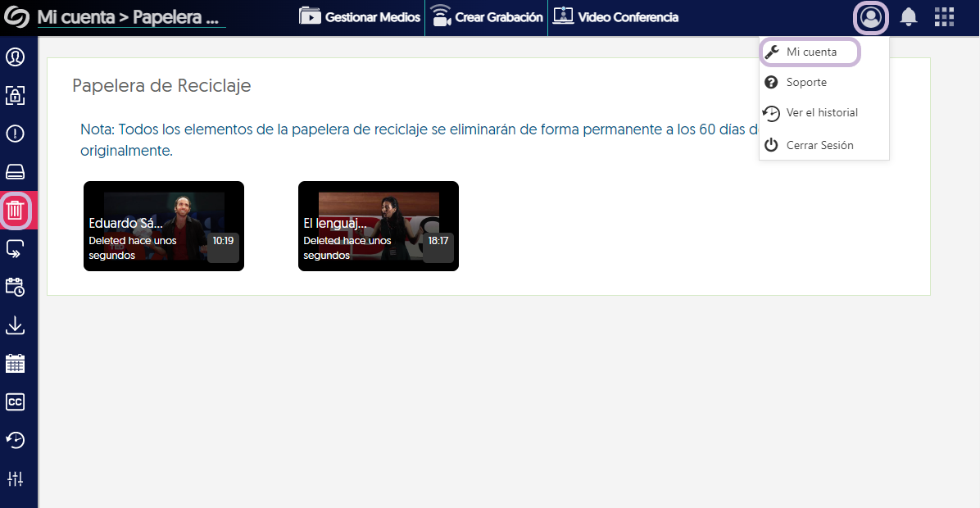The image size is (980, 508).
Task: Click the history icon beside Ver el historial
Action: (771, 113)
